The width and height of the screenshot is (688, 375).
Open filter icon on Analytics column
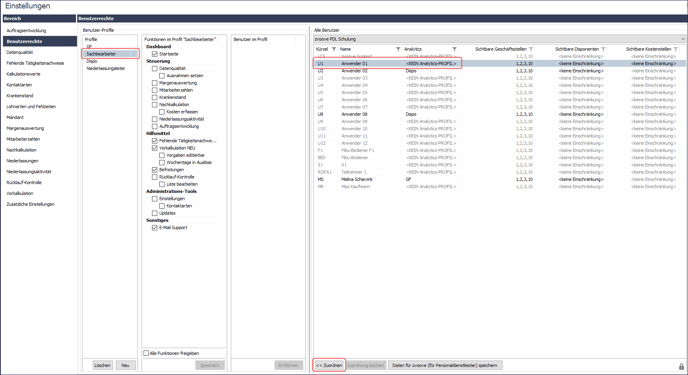click(455, 49)
